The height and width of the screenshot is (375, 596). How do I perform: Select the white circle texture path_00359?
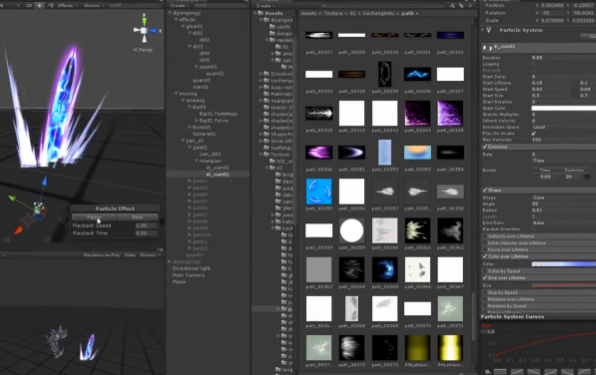pos(352,231)
